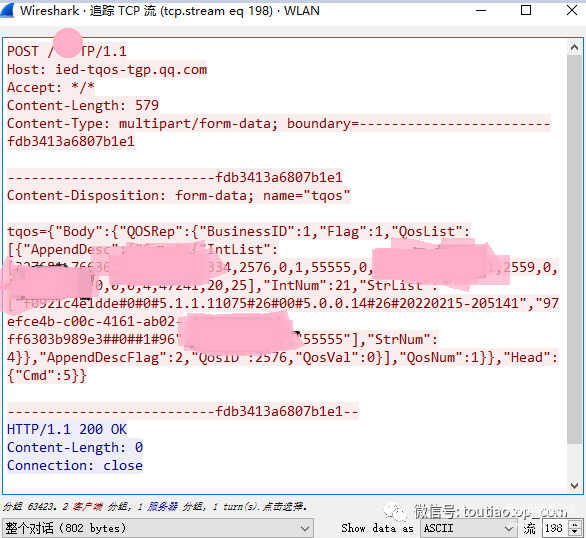Click the Content-Length: 0 response line
The image size is (586, 538).
[x=75, y=447]
